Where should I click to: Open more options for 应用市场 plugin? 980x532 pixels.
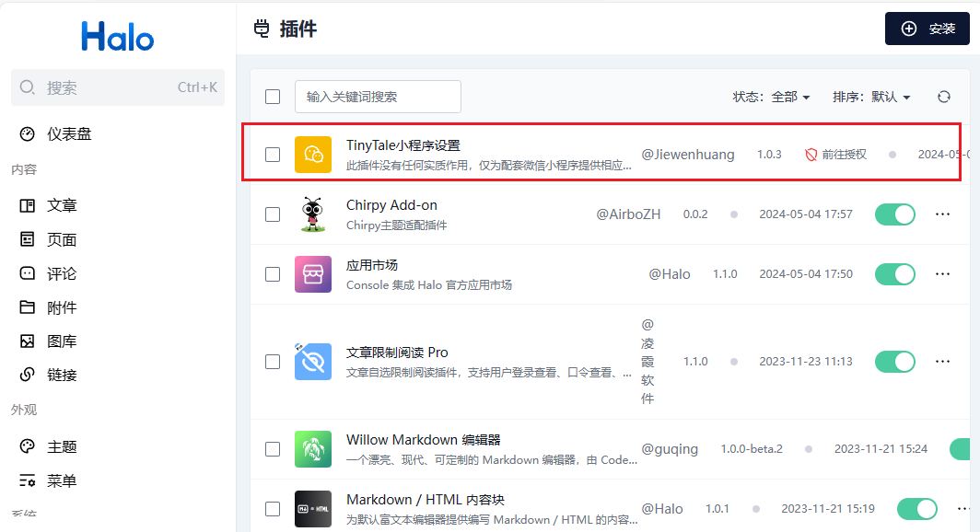pos(942,274)
